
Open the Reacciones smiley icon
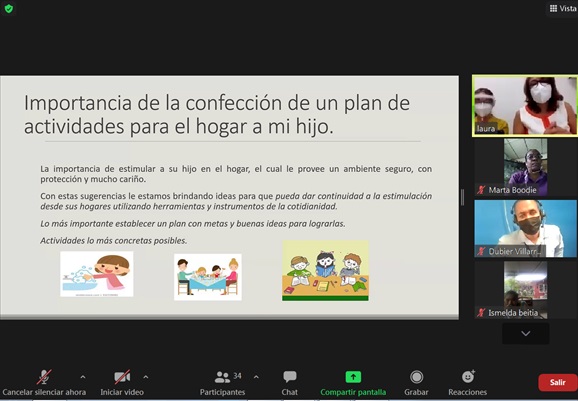468,377
